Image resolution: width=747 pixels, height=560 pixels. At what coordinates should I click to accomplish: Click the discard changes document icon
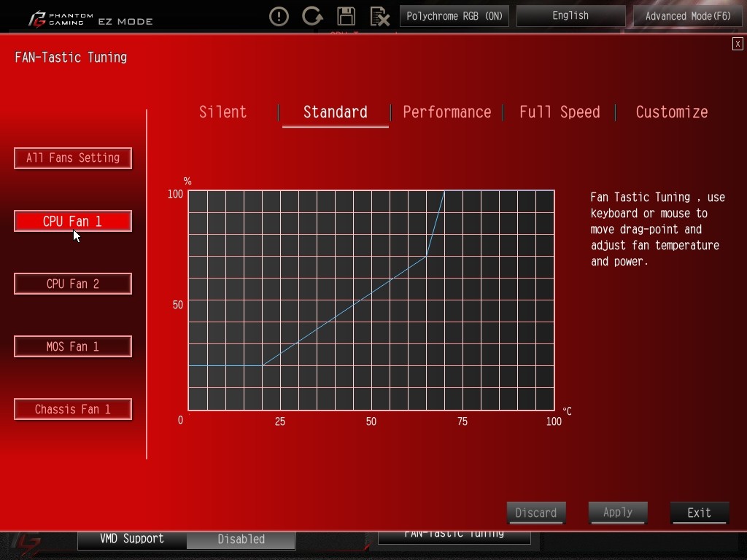click(x=379, y=16)
